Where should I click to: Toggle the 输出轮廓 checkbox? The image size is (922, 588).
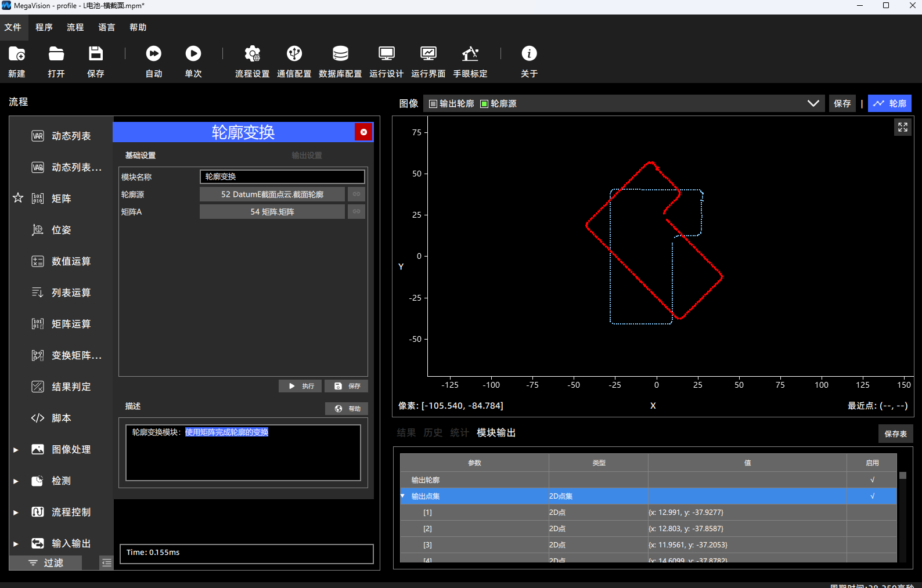pos(433,104)
